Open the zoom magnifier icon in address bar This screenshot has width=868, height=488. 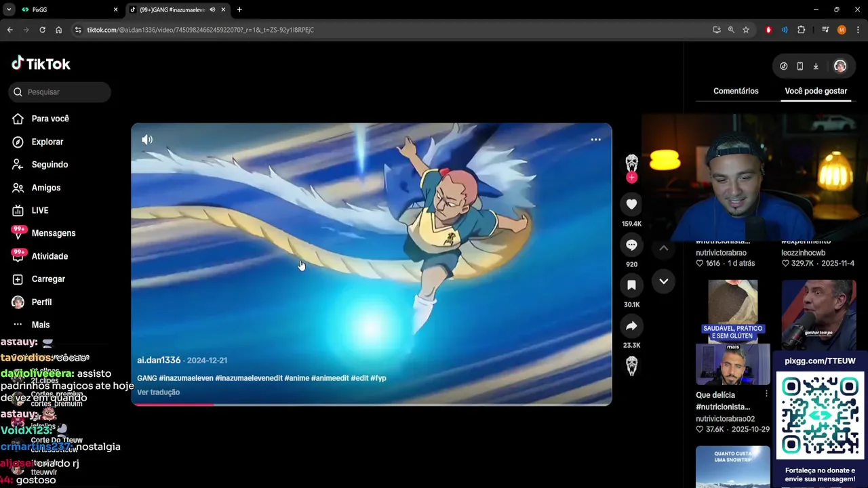pyautogui.click(x=731, y=30)
